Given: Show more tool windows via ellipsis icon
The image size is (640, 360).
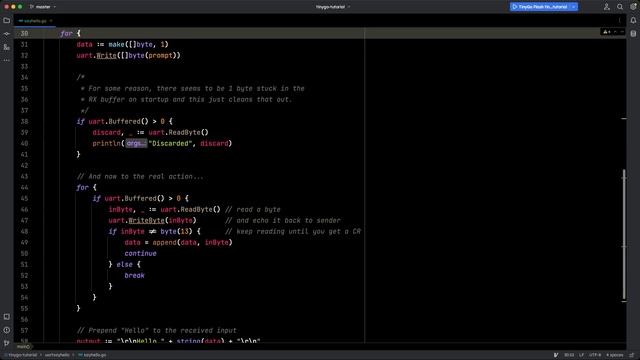Looking at the screenshot, I should [7, 60].
